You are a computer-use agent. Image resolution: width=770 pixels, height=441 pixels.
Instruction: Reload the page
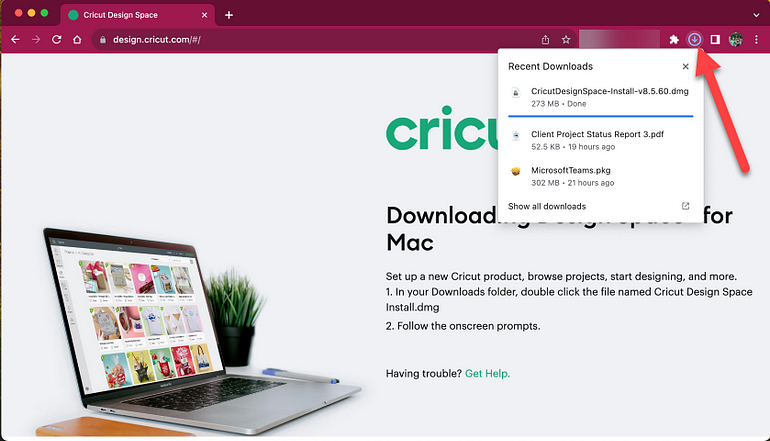tap(56, 39)
